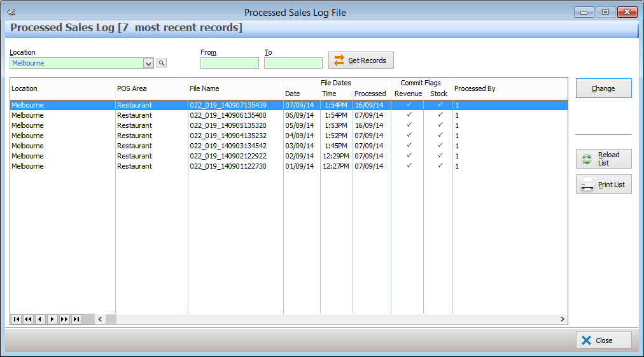Viewport: 644px width, 357px height.
Task: Select file name 022_019_140902122922
Action: click(228, 156)
